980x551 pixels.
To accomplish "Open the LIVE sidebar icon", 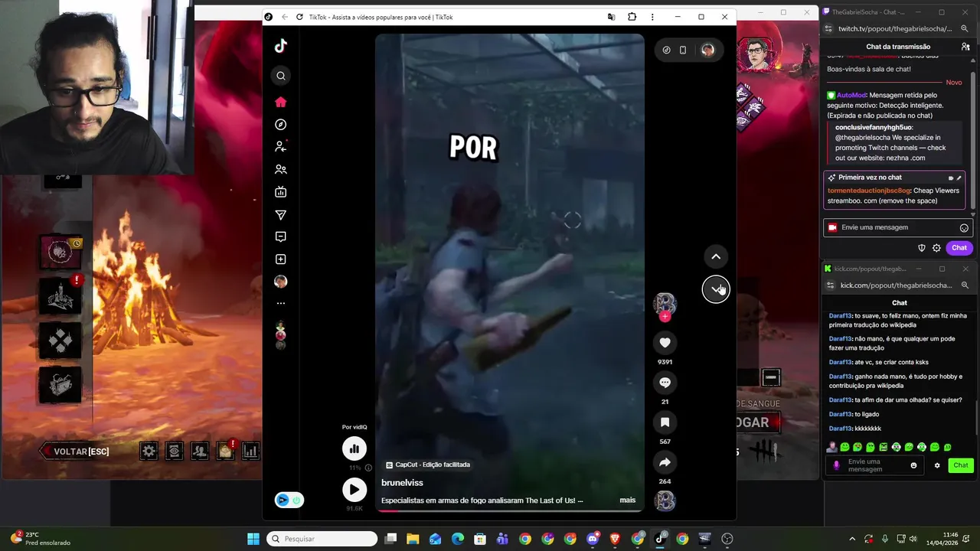I will click(281, 192).
